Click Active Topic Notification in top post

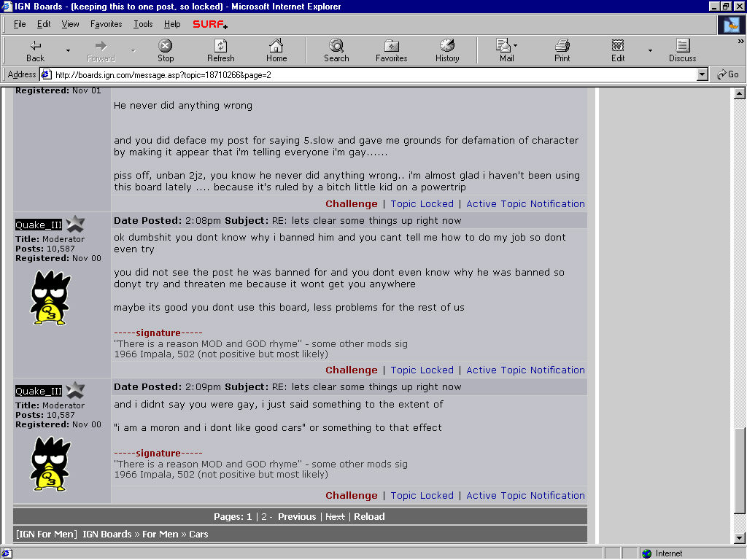[x=525, y=204]
